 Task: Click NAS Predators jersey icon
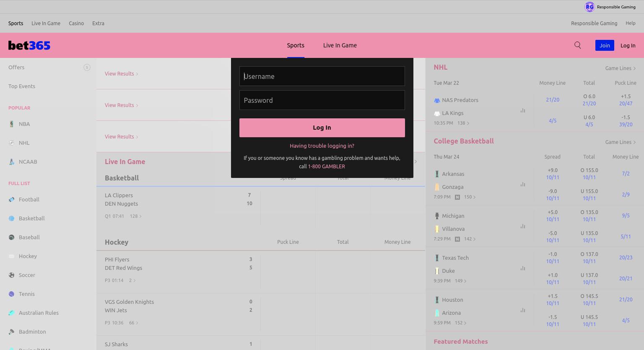437,100
